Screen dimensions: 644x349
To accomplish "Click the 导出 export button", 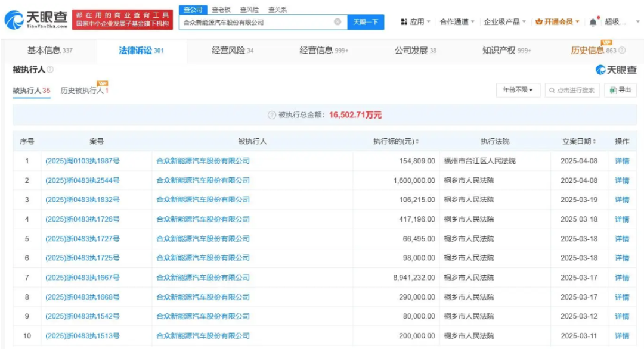I will [620, 90].
